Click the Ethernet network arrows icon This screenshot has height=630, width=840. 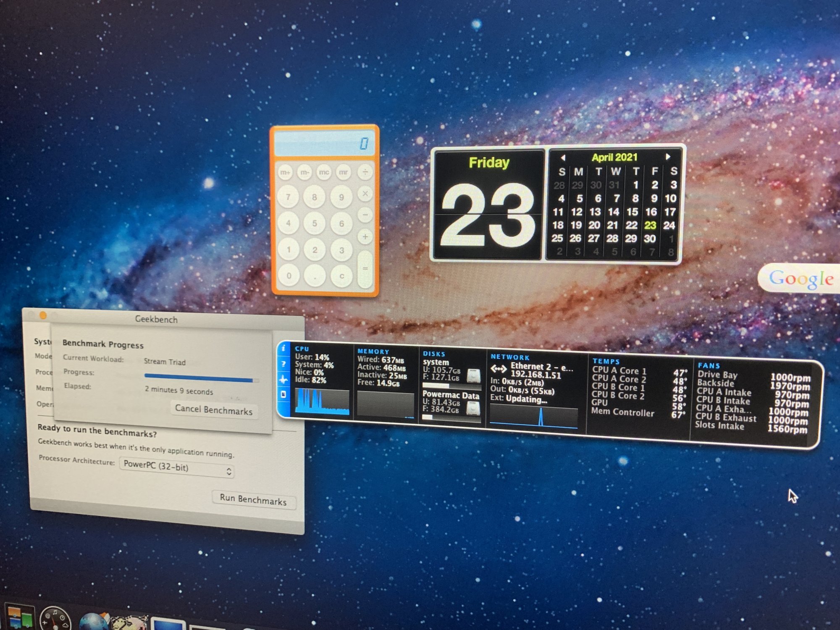point(499,369)
